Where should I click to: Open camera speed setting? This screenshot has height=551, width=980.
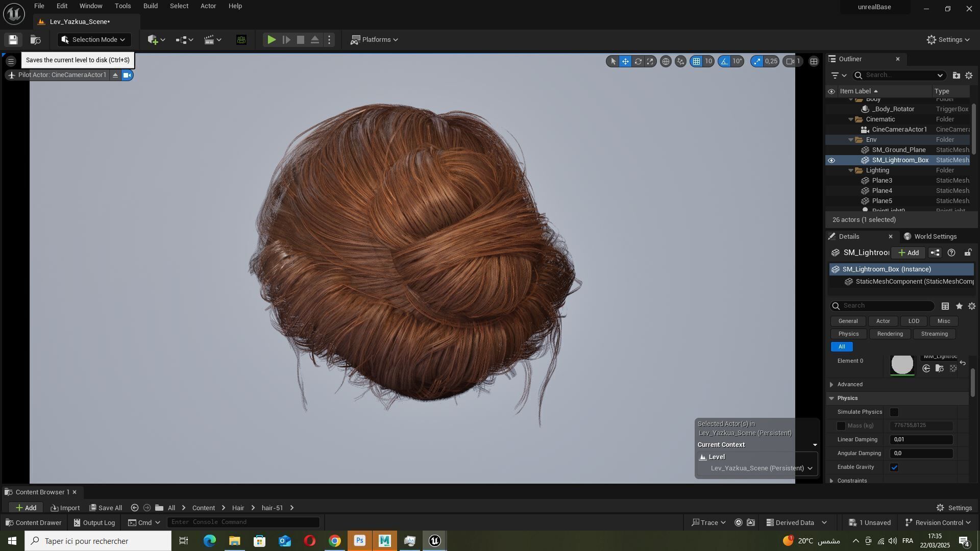[x=794, y=62]
